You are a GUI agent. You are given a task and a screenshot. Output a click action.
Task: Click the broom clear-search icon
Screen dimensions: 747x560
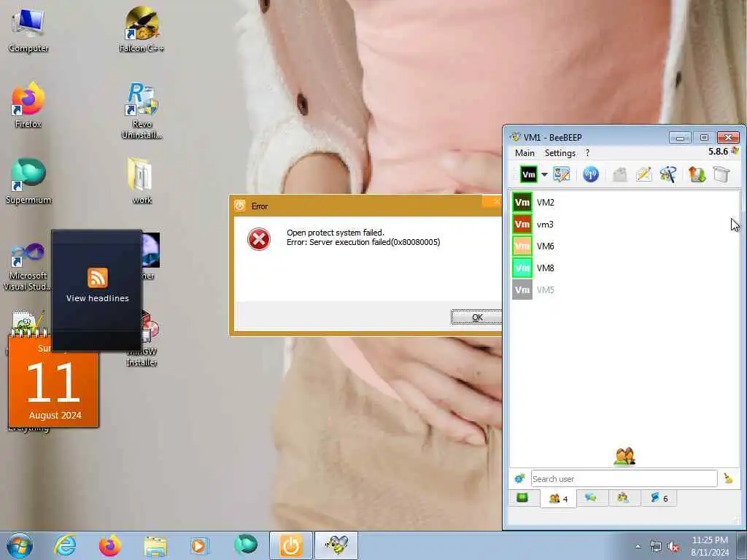coord(728,478)
